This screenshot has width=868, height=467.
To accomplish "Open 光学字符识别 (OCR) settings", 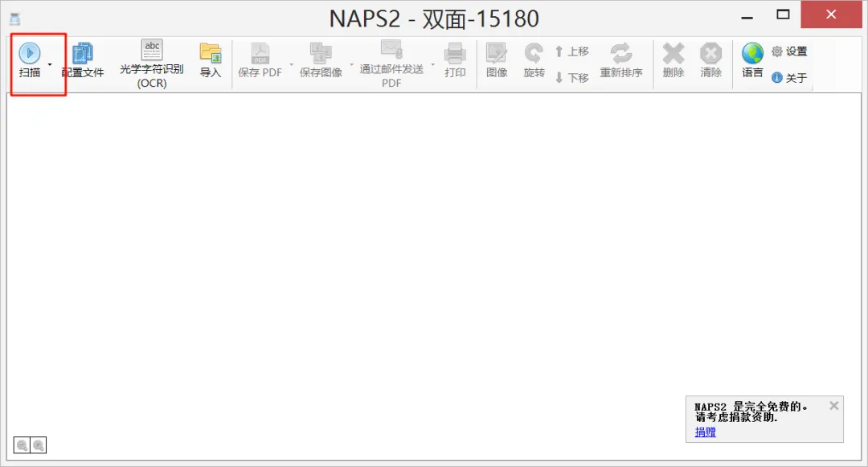I will (152, 63).
